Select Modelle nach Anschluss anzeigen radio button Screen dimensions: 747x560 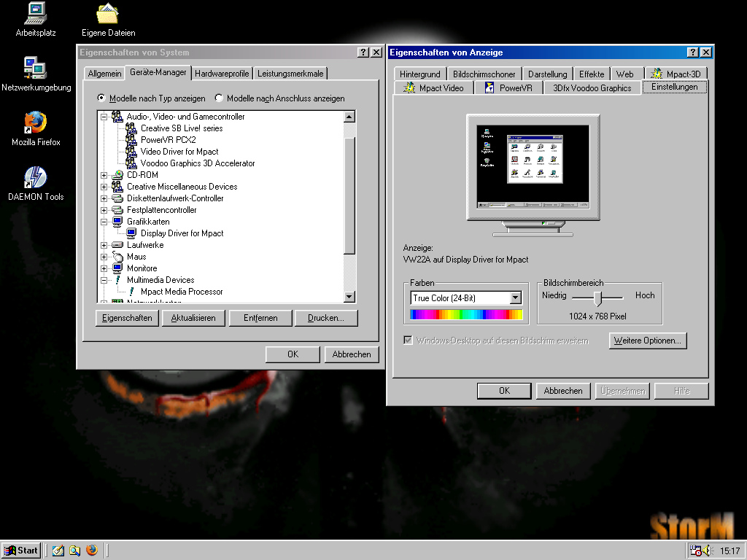point(219,98)
